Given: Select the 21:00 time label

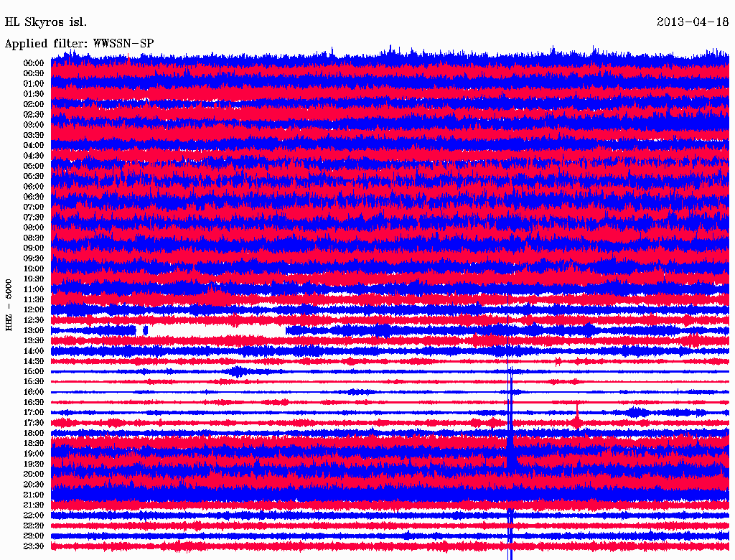Looking at the screenshot, I should tap(34, 495).
